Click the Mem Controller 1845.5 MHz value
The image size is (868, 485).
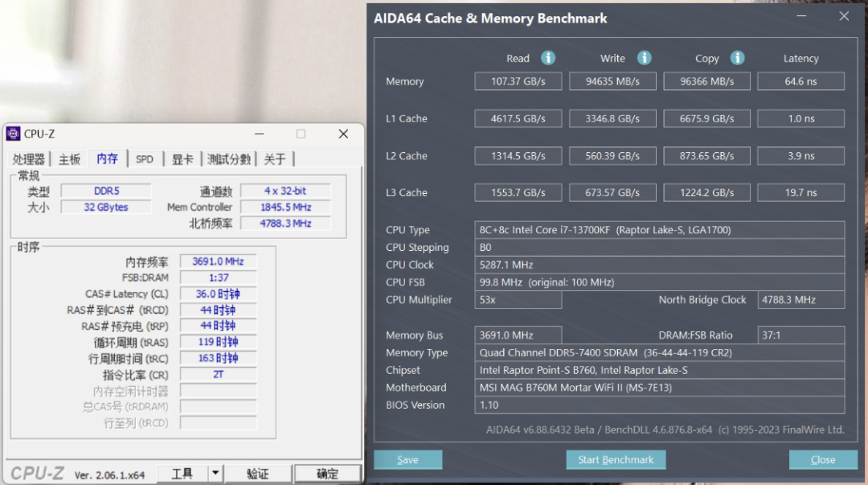[x=285, y=208]
